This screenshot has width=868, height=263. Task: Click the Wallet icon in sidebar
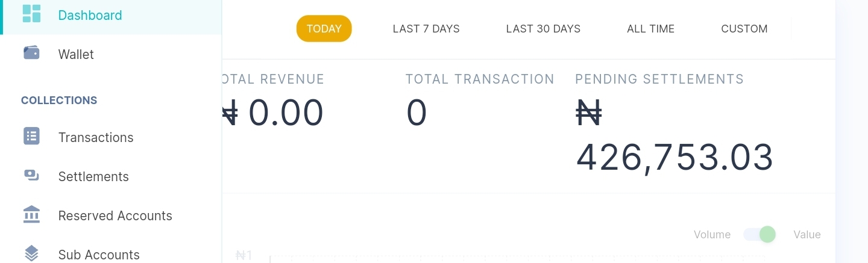click(31, 53)
